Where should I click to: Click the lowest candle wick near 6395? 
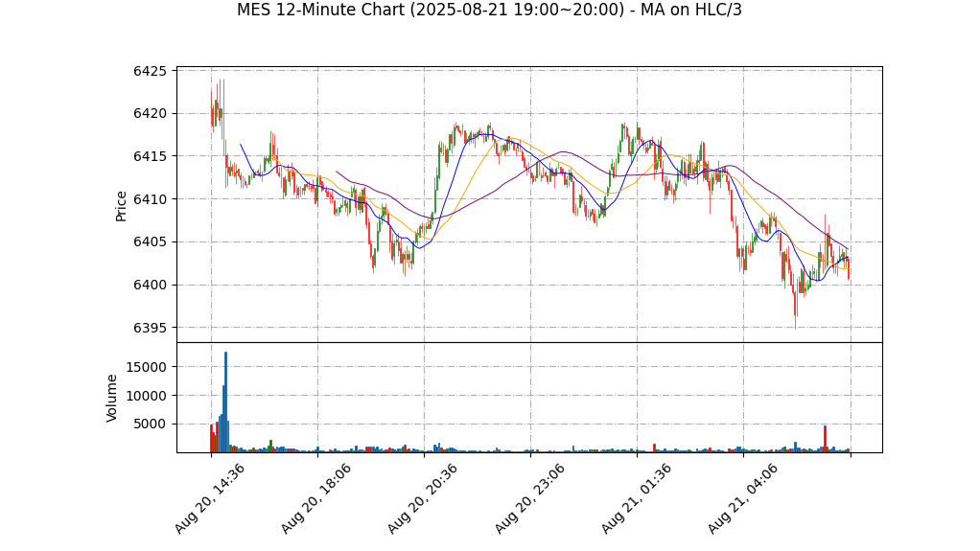point(795,310)
